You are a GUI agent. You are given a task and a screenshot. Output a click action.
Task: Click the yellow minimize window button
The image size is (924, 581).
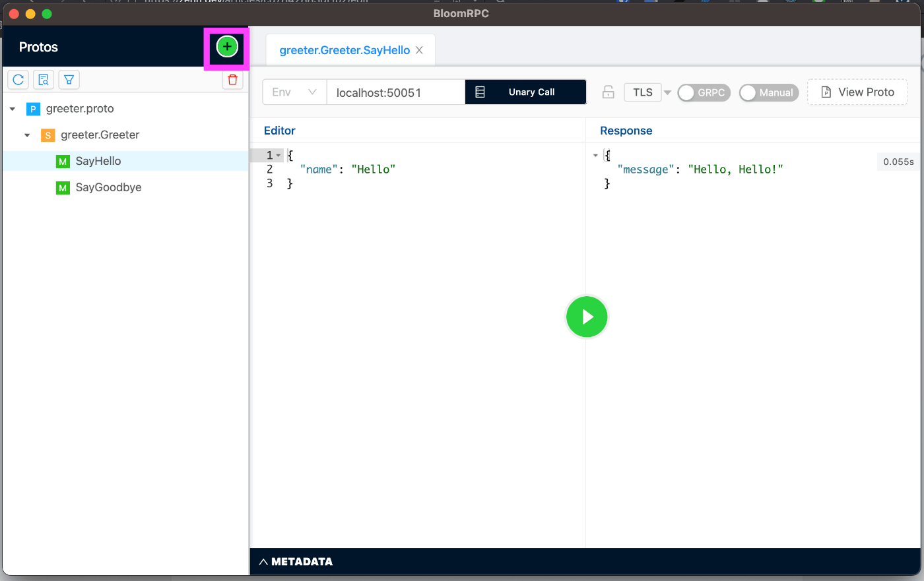pyautogui.click(x=30, y=14)
